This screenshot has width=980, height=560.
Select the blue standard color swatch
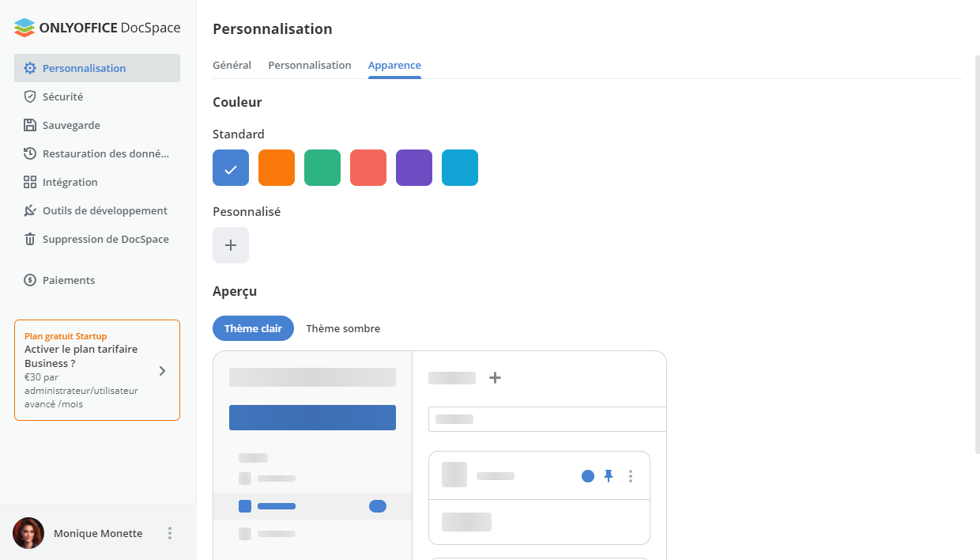pos(231,168)
